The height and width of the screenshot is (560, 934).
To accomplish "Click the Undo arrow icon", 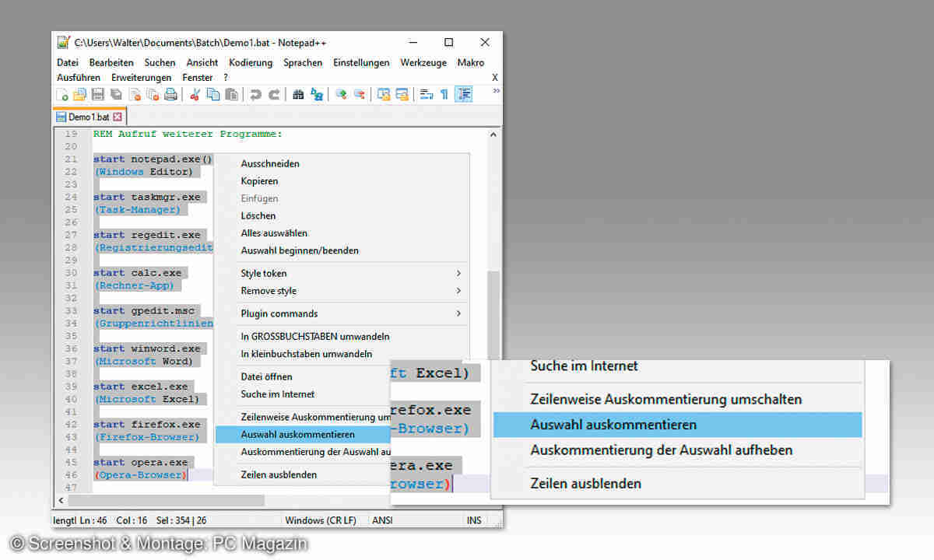I will 255,95.
